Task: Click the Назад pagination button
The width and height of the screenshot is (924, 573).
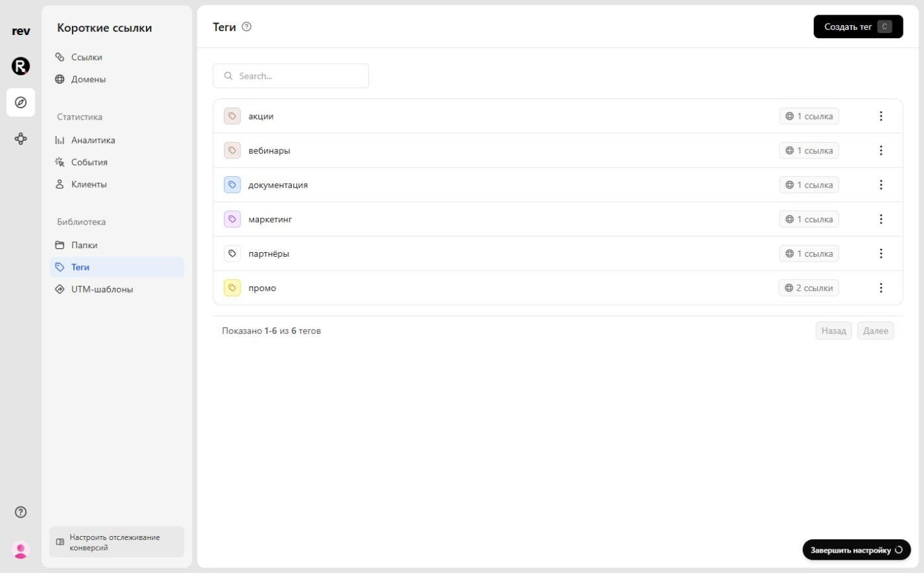Action: (x=834, y=331)
